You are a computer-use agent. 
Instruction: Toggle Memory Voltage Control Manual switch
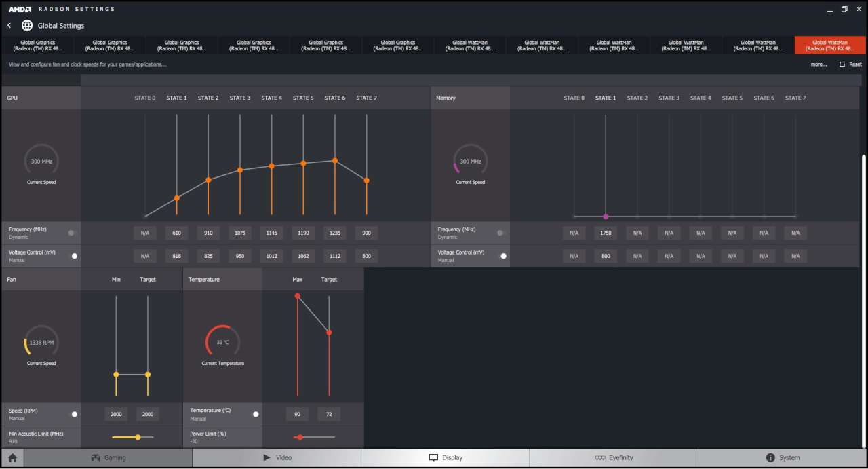coord(502,256)
